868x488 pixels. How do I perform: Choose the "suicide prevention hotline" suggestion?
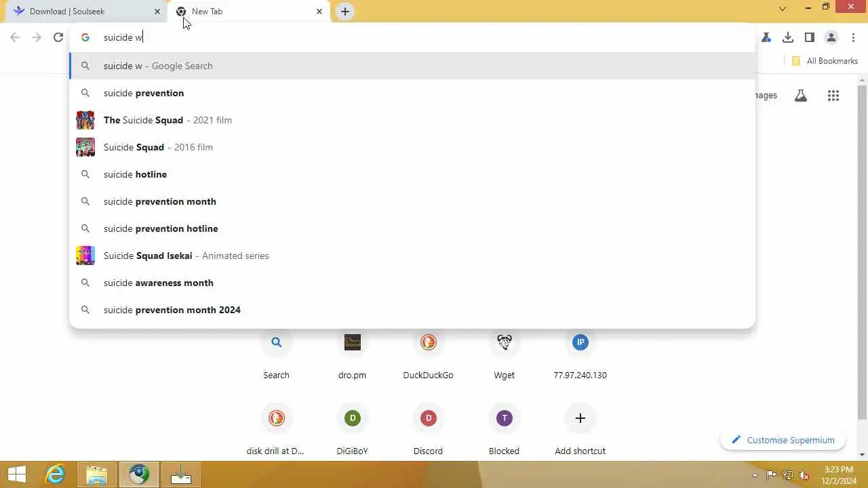tap(412, 228)
